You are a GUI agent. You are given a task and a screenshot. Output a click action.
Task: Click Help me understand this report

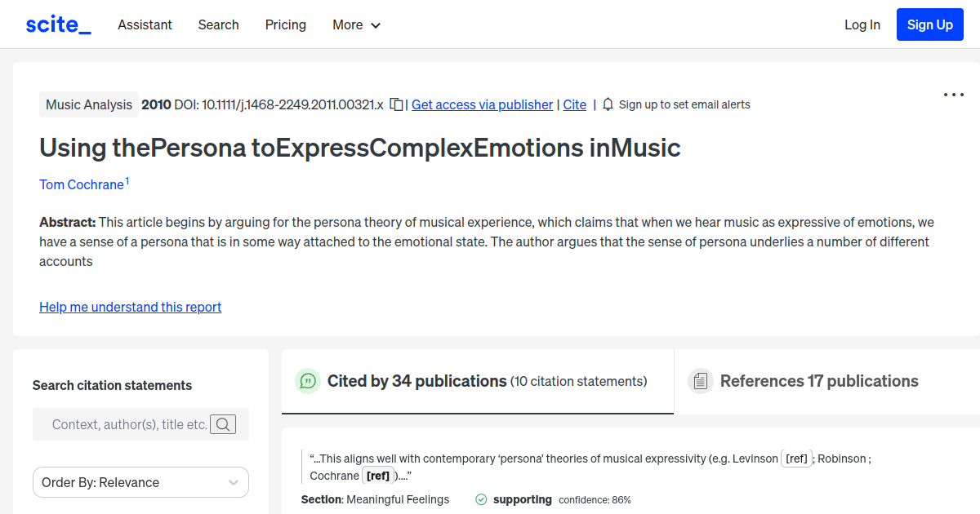(130, 307)
